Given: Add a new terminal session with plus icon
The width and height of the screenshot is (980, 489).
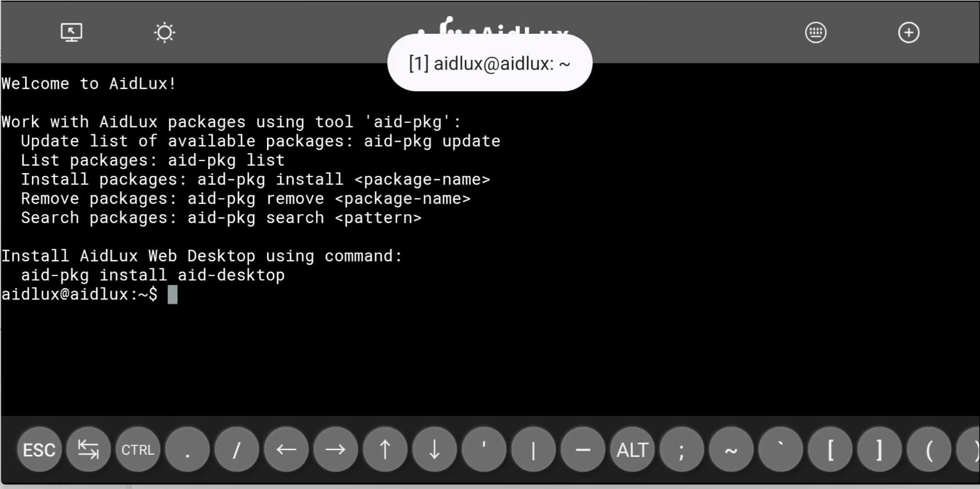Looking at the screenshot, I should pyautogui.click(x=909, y=33).
